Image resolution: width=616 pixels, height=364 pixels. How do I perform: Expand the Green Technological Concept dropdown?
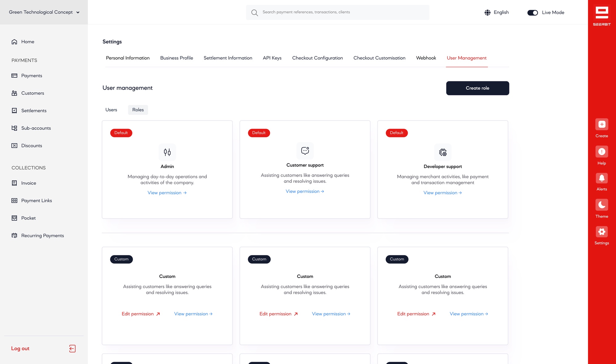[44, 12]
